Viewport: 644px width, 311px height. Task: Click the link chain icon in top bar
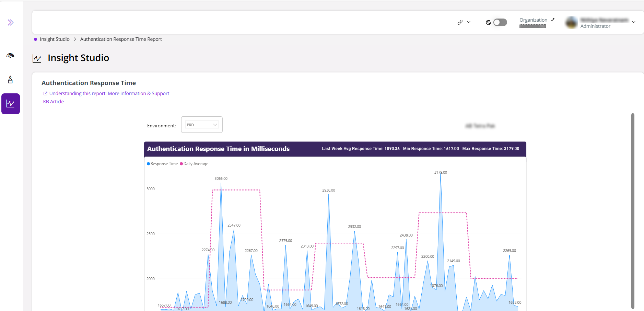pyautogui.click(x=460, y=22)
